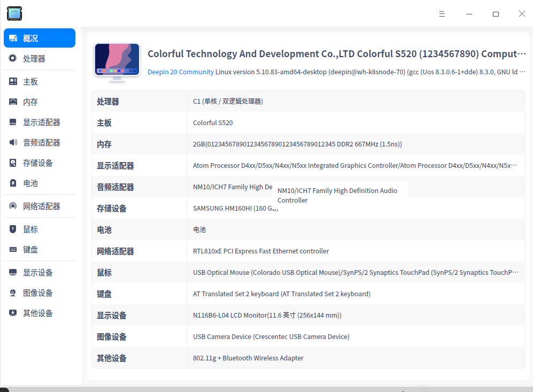The image size is (533, 392).
Task: Click the 图像设备 image device icon
Action: [12, 293]
